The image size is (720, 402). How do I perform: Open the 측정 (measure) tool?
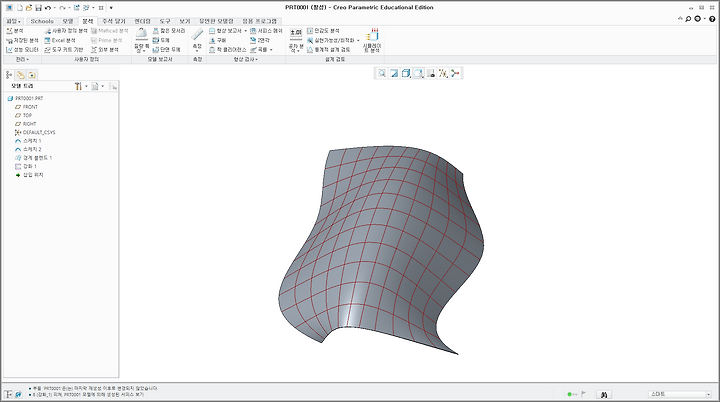click(197, 39)
